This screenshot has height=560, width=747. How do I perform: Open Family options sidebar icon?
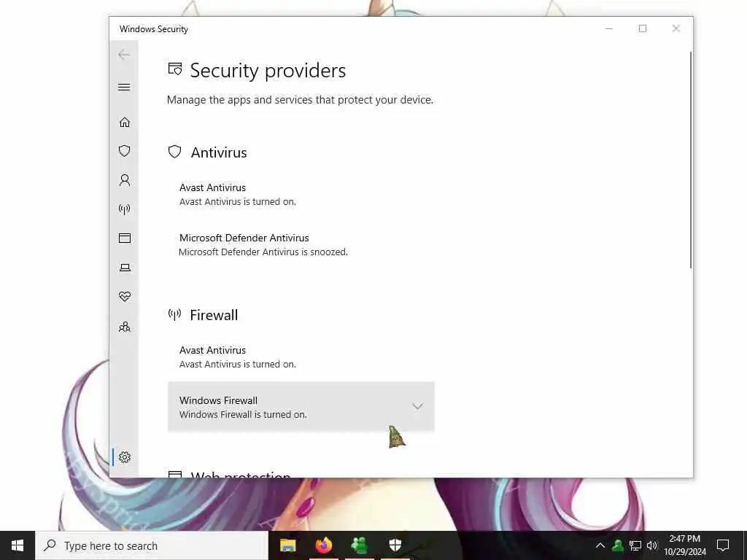pos(124,327)
